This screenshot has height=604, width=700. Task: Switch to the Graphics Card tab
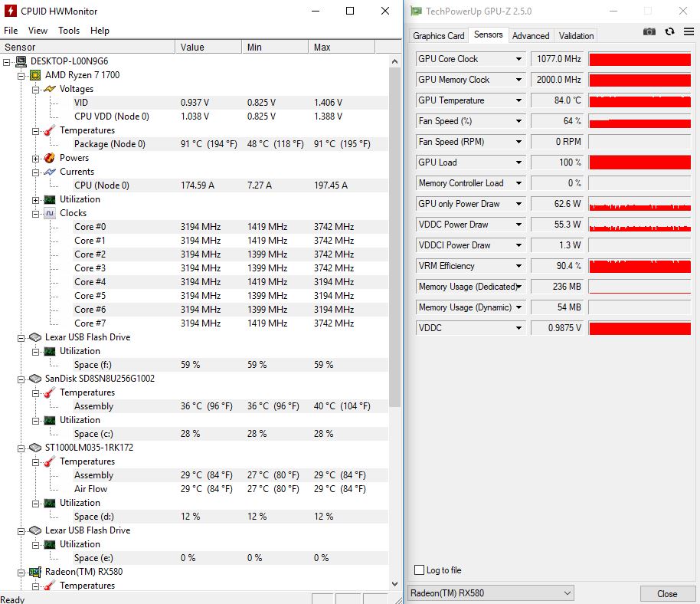click(x=438, y=36)
